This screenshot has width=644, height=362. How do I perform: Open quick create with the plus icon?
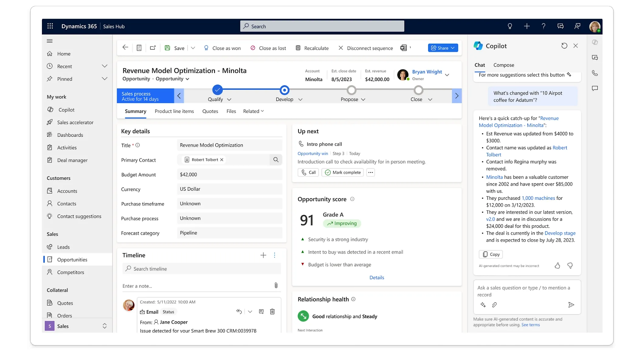pyautogui.click(x=527, y=26)
